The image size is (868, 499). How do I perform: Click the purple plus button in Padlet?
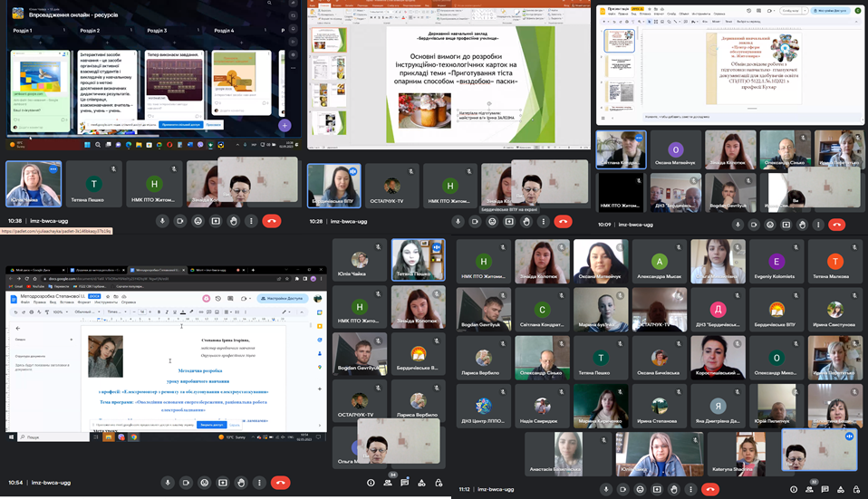(x=285, y=126)
